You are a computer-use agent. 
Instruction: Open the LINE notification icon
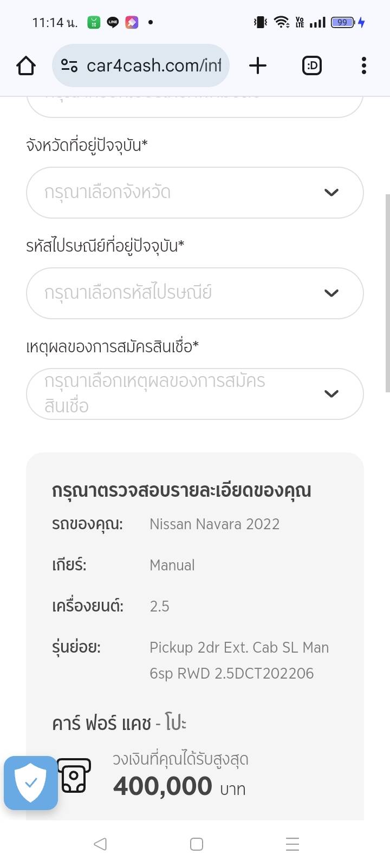pos(113,22)
